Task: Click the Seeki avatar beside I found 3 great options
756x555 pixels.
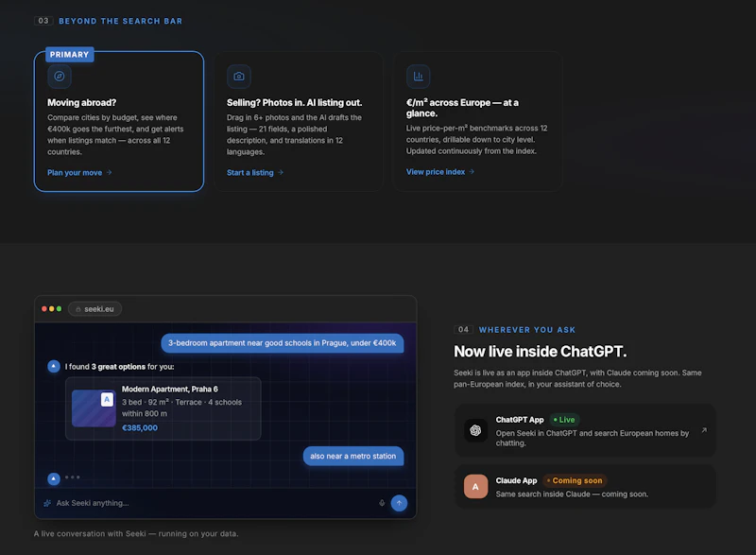Action: tap(54, 367)
